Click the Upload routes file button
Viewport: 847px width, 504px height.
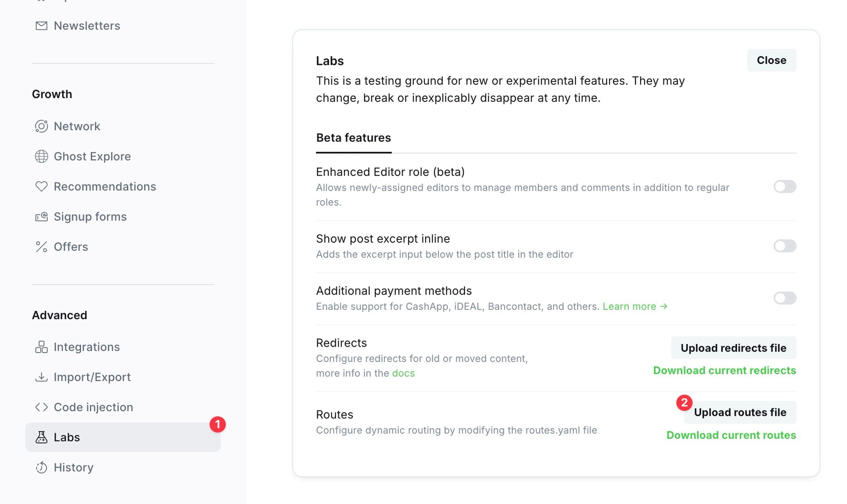tap(740, 412)
